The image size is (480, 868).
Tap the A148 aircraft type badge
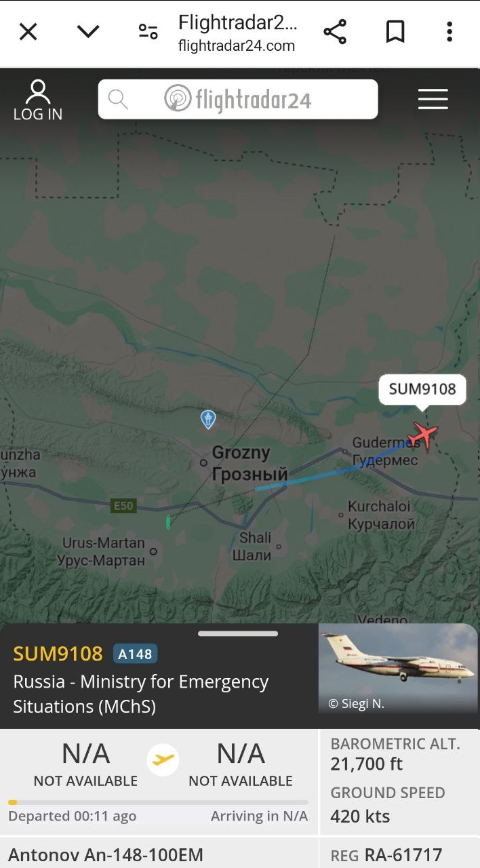pyautogui.click(x=135, y=654)
